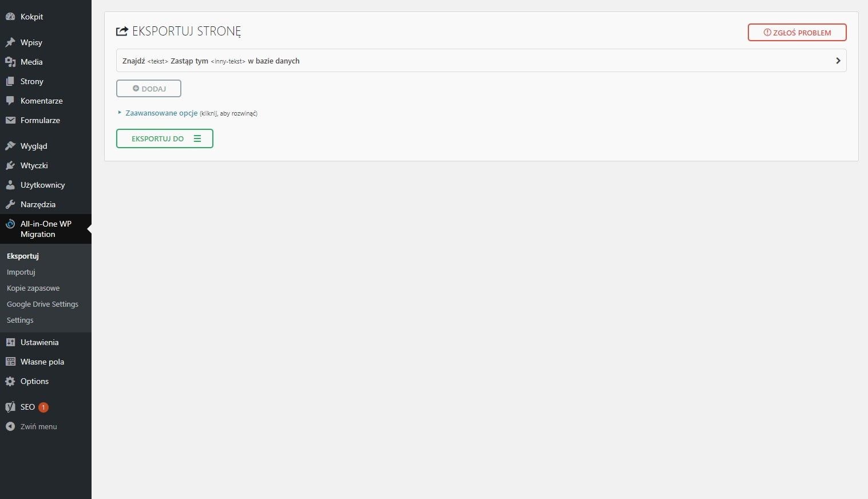Screen dimensions: 868x499
Task: Open Google Drive Settings submenu
Action: pyautogui.click(x=42, y=304)
